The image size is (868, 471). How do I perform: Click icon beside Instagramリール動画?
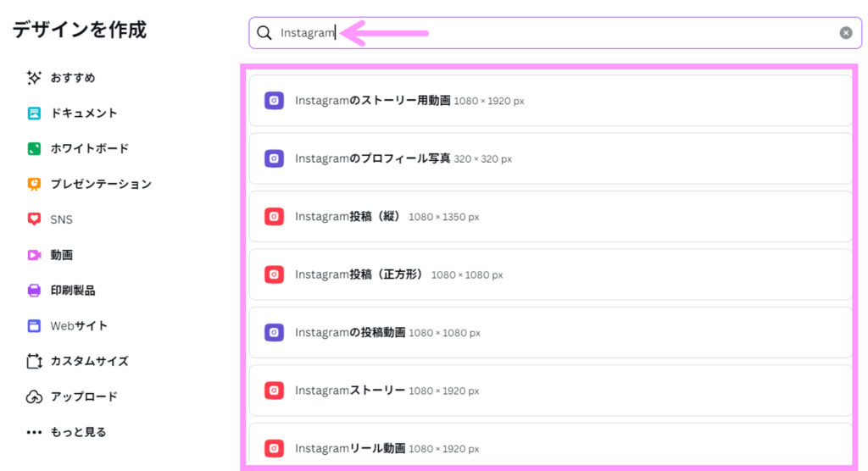274,448
